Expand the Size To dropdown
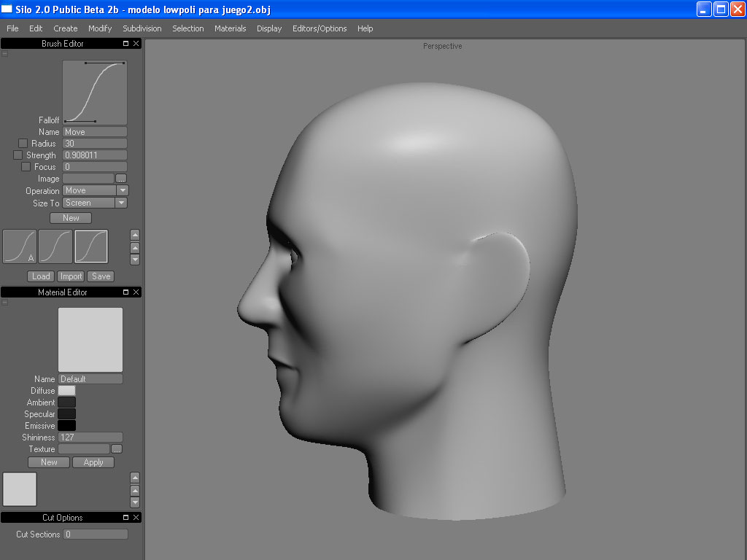Viewport: 747px width, 560px height. tap(121, 203)
